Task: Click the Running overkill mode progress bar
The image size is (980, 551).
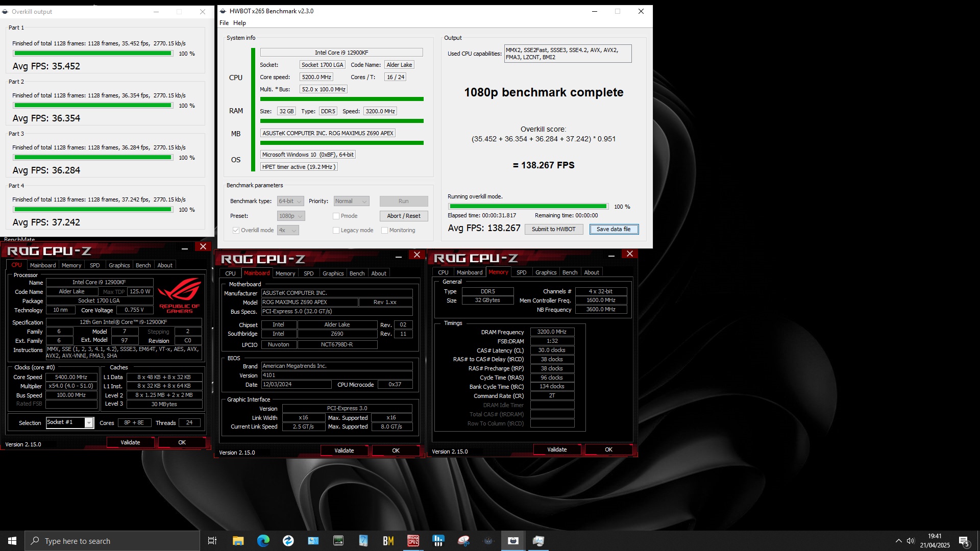Action: (528, 207)
